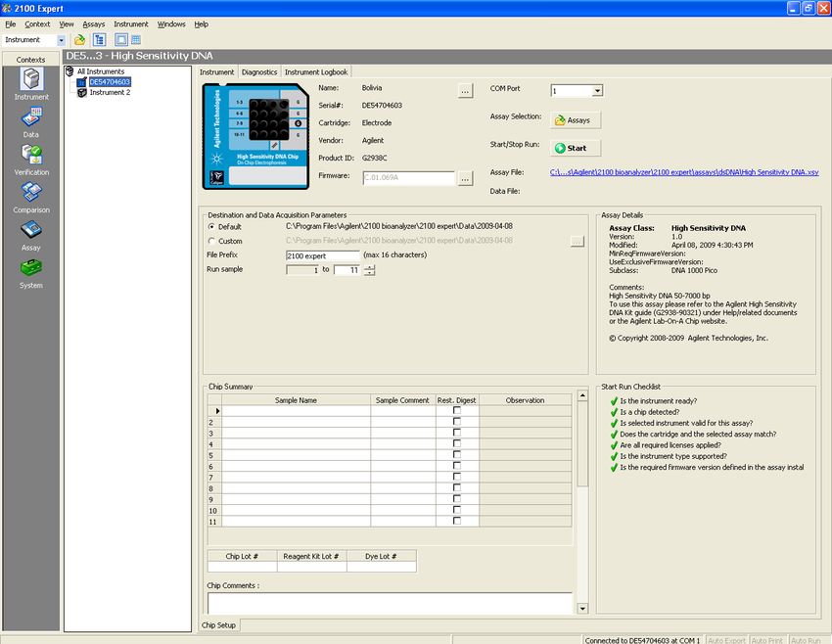
Task: Open the Windows menu
Action: pos(171,24)
